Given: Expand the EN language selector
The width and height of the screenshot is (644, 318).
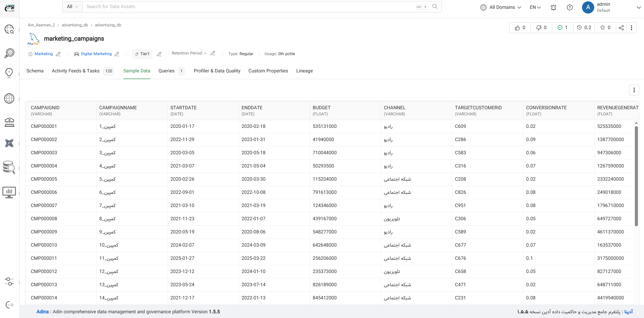Looking at the screenshot, I should [x=535, y=7].
